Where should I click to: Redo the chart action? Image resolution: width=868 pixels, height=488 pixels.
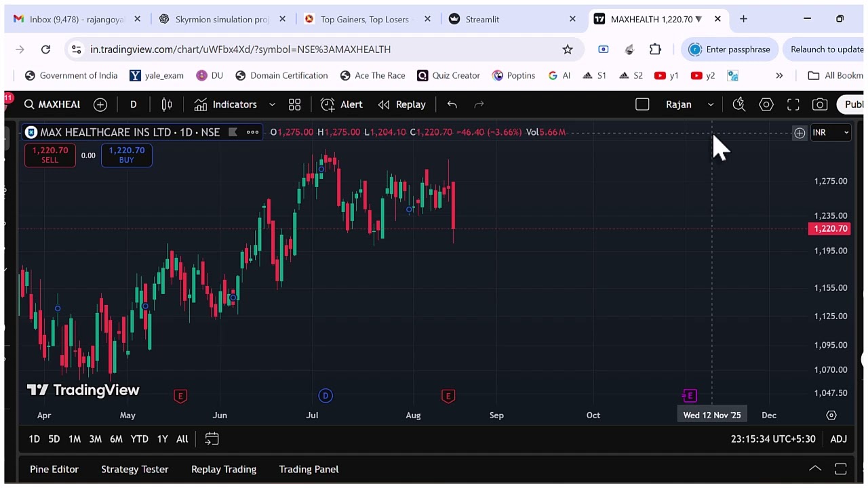point(479,104)
